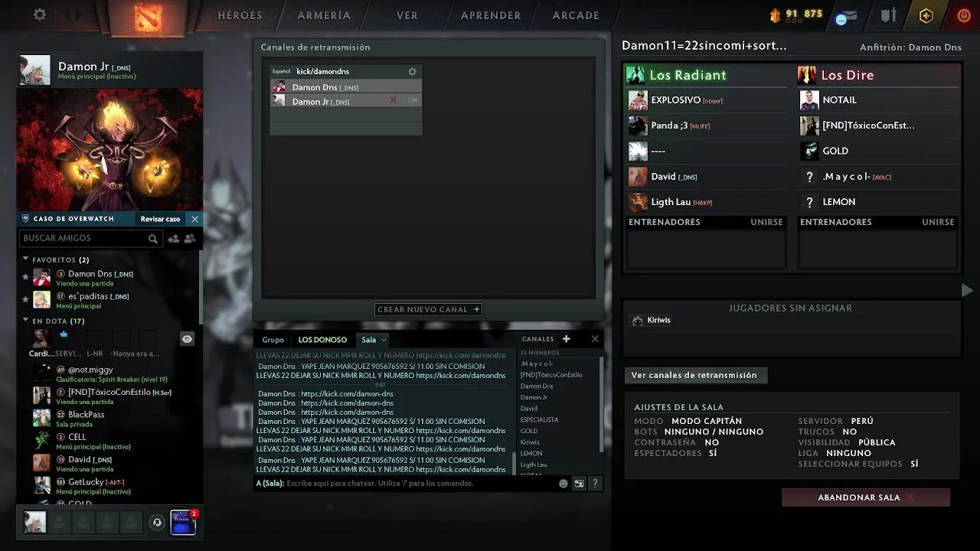Image resolution: width=980 pixels, height=551 pixels.
Task: Click the channel members list scrollbar
Action: pyautogui.click(x=601, y=403)
